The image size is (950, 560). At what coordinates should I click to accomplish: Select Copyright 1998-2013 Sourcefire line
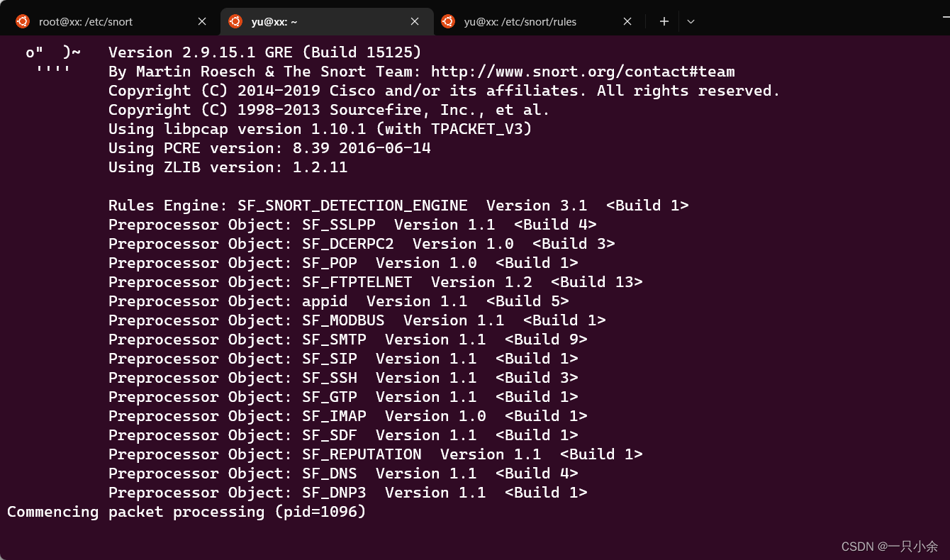(x=329, y=110)
